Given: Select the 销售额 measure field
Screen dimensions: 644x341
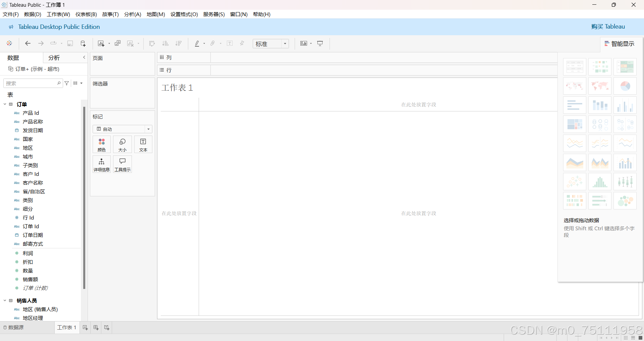Looking at the screenshot, I should click(x=30, y=279).
